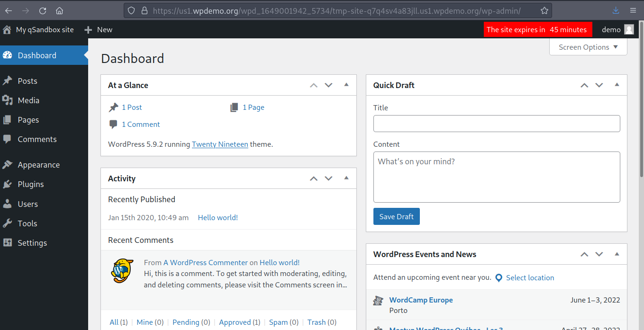
Task: Move At a Glance panel up
Action: (x=313, y=85)
